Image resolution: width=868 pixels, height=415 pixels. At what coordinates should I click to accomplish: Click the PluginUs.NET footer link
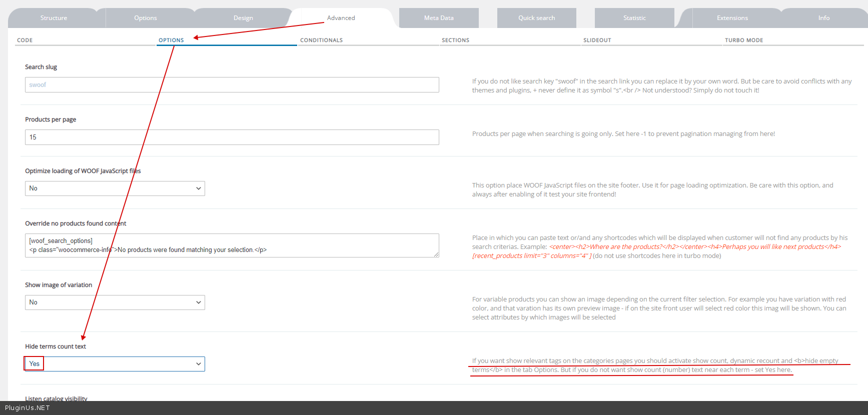click(28, 408)
